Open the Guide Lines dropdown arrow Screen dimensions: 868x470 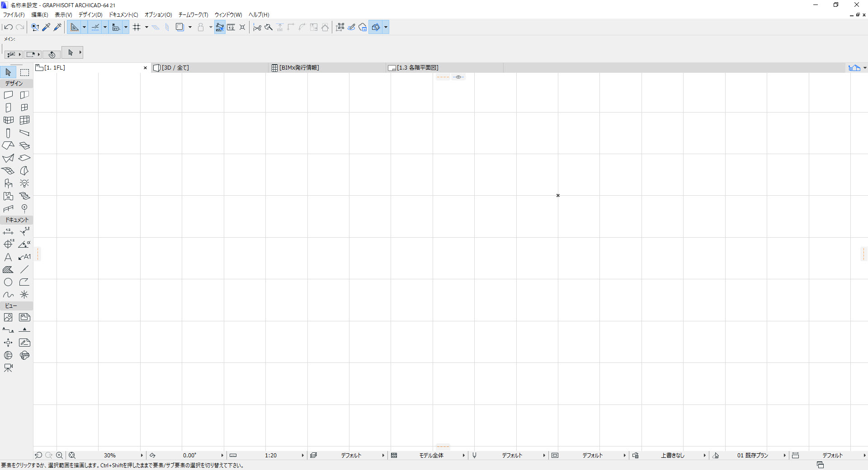tap(84, 27)
